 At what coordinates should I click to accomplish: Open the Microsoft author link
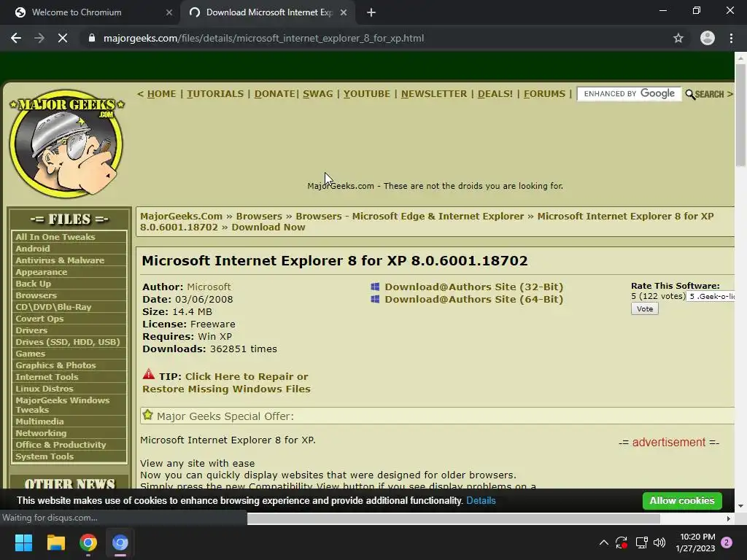pyautogui.click(x=209, y=287)
